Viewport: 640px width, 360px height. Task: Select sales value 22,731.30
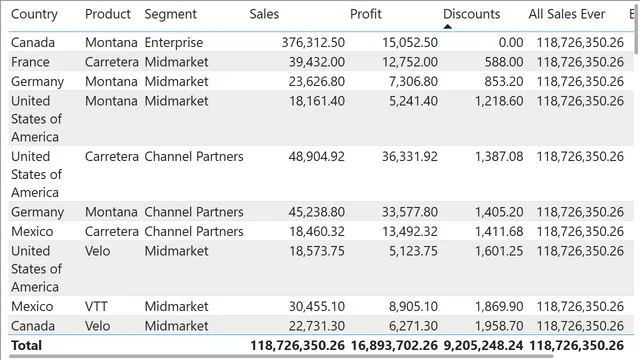coord(317,326)
